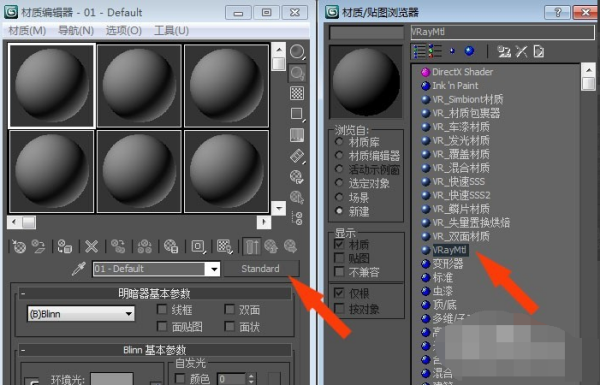Open the 选项(O) menu
Viewport: 600px width, 385px height.
[x=124, y=30]
